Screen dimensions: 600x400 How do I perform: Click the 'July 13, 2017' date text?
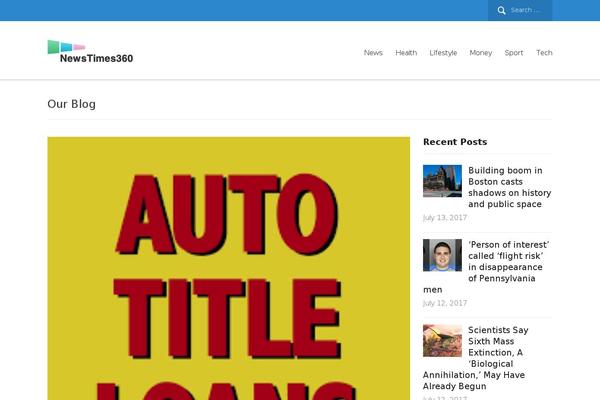[x=445, y=218]
